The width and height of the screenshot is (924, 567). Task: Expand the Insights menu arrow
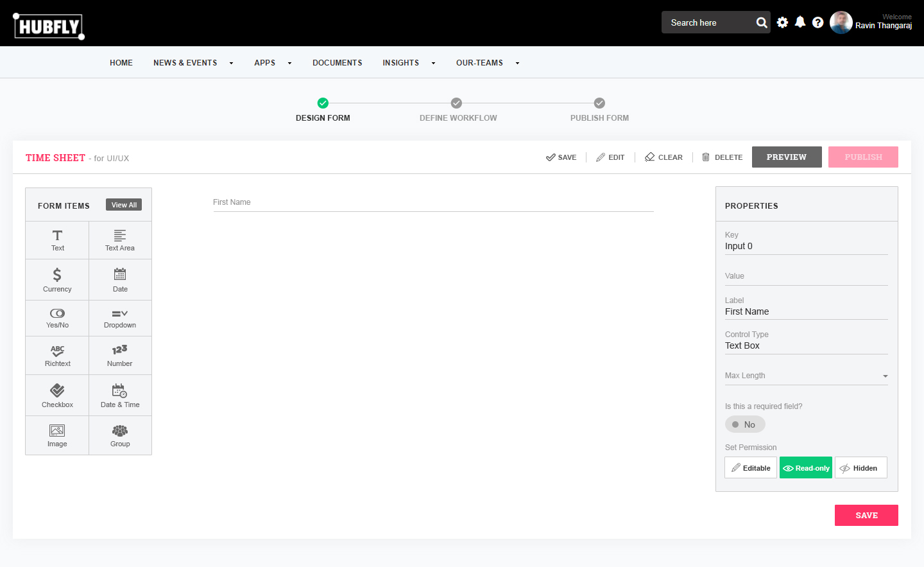tap(433, 63)
